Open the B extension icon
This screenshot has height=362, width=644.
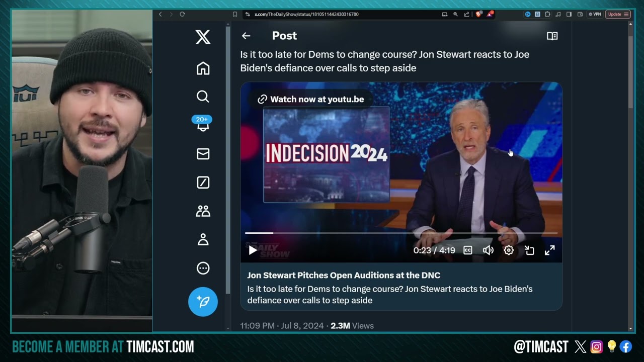(537, 14)
